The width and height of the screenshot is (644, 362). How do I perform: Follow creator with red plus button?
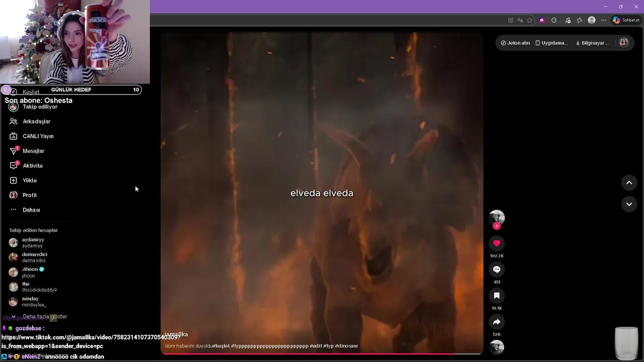497,226
